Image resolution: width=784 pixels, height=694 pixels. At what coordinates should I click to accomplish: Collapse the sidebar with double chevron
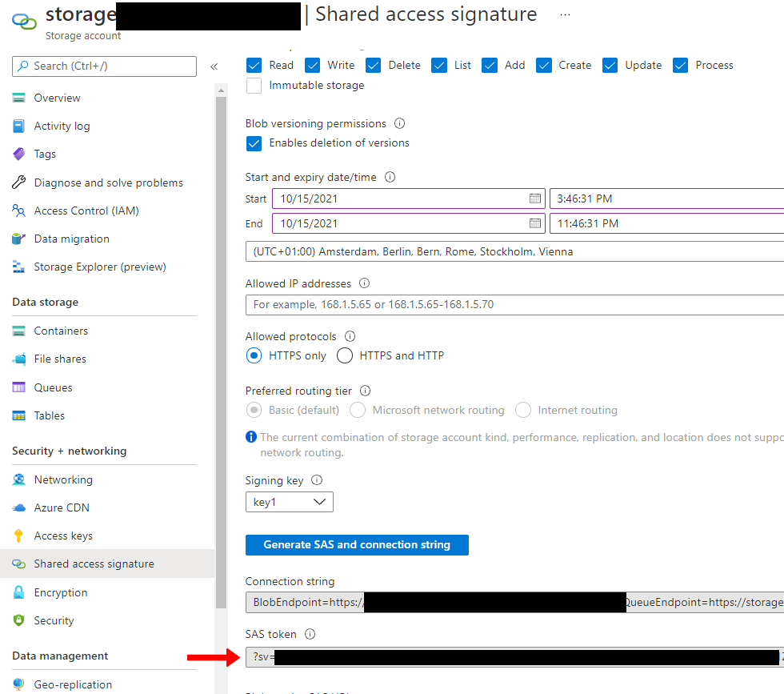pos(214,66)
